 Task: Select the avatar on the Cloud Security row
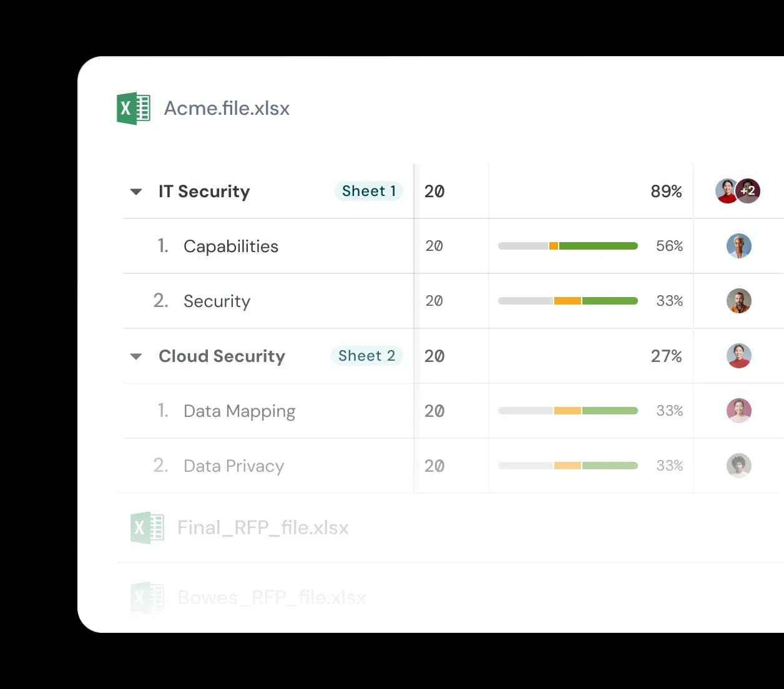point(739,356)
